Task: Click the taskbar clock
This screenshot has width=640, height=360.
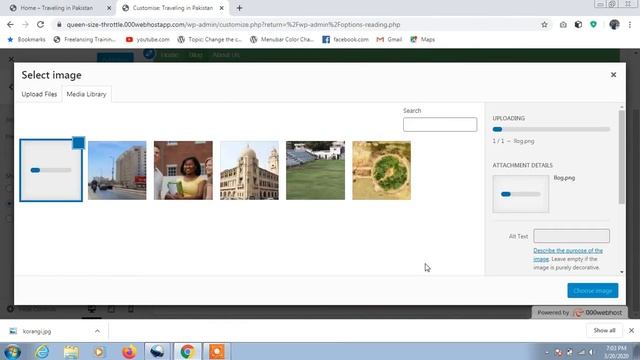Action: pyautogui.click(x=616, y=352)
